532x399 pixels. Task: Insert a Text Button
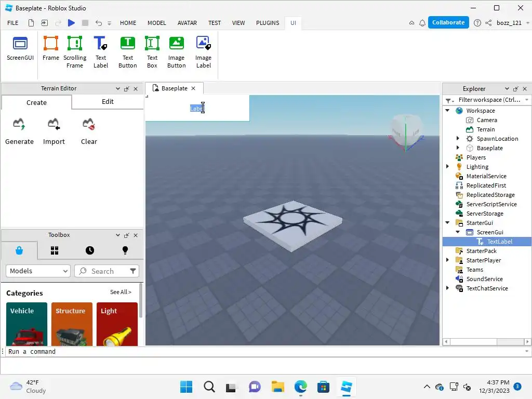click(128, 52)
